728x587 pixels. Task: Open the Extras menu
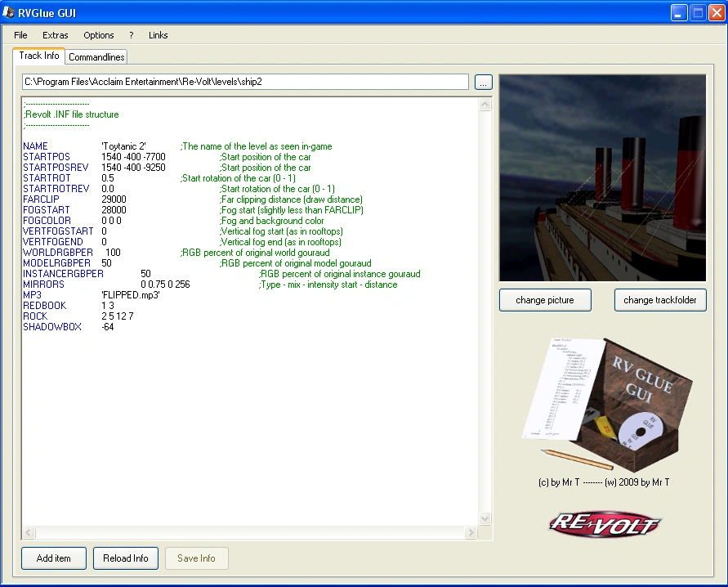56,35
